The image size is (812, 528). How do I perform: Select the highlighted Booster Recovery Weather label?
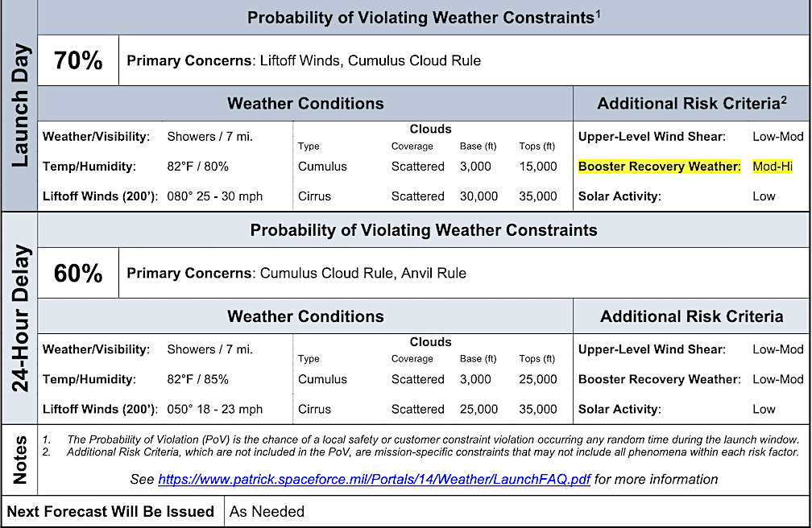pyautogui.click(x=659, y=167)
